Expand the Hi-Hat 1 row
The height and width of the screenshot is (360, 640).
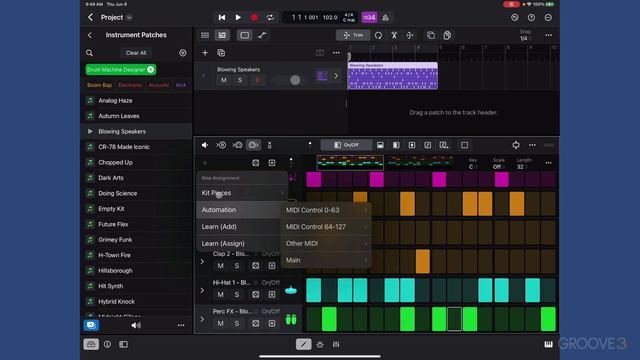pyautogui.click(x=202, y=291)
